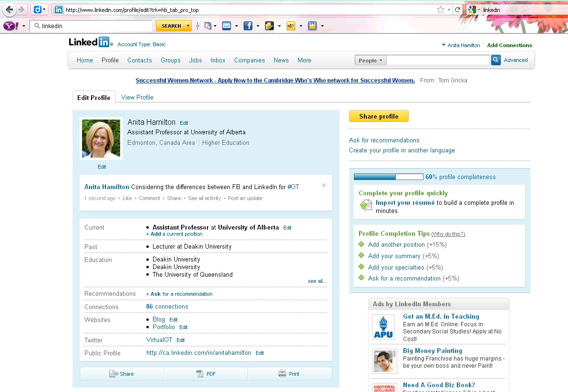Click the PDF icon below the profile
Image resolution: width=568 pixels, height=392 pixels.
coord(200,374)
